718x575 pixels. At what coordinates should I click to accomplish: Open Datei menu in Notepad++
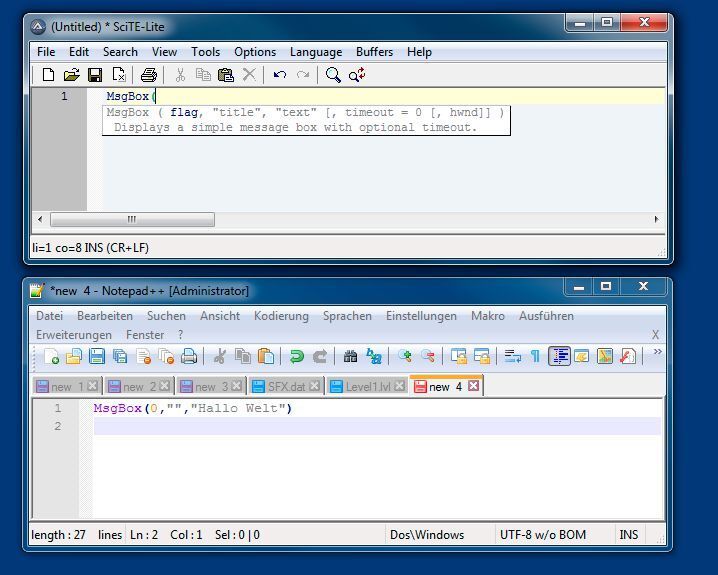(49, 316)
